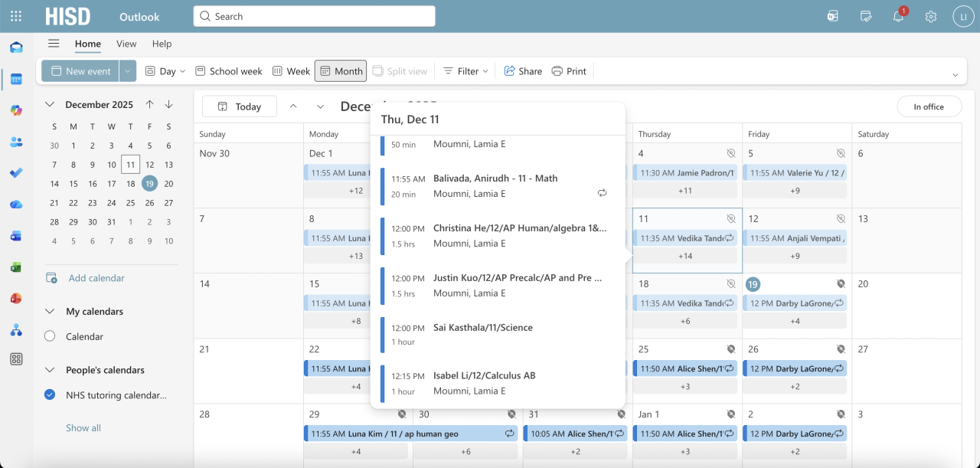Image resolution: width=980 pixels, height=468 pixels.
Task: Open Teams meet now icon in header
Action: click(833, 16)
